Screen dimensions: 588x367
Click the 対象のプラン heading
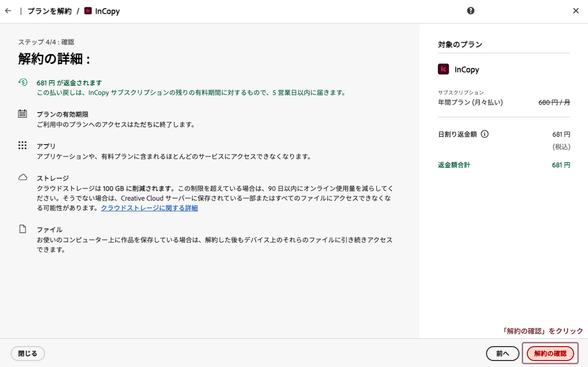pos(460,44)
